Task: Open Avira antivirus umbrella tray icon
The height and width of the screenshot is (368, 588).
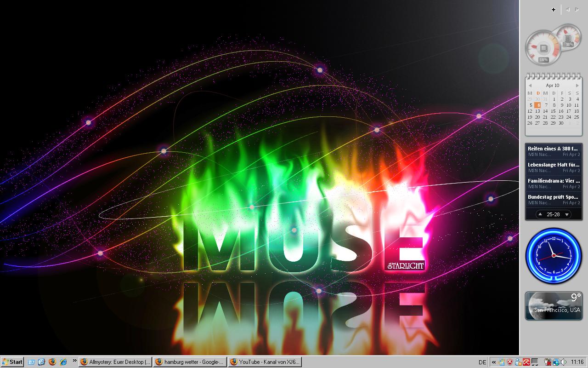Action: (x=526, y=362)
